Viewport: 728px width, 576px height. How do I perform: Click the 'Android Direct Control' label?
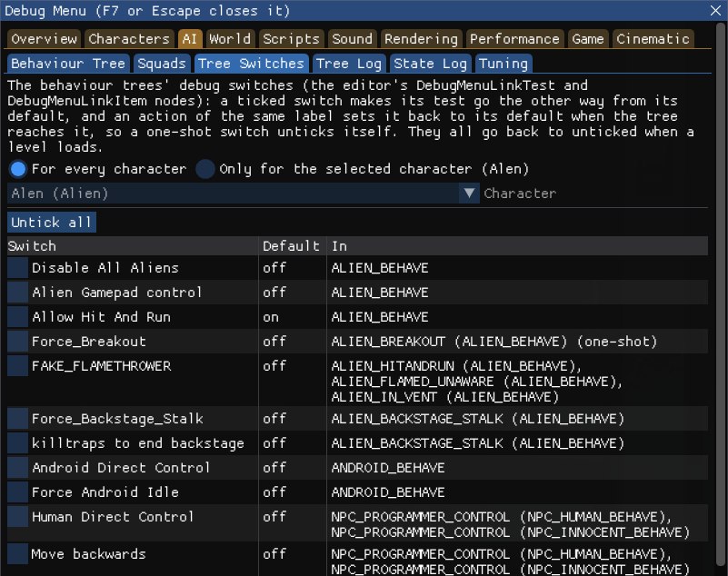(x=121, y=468)
